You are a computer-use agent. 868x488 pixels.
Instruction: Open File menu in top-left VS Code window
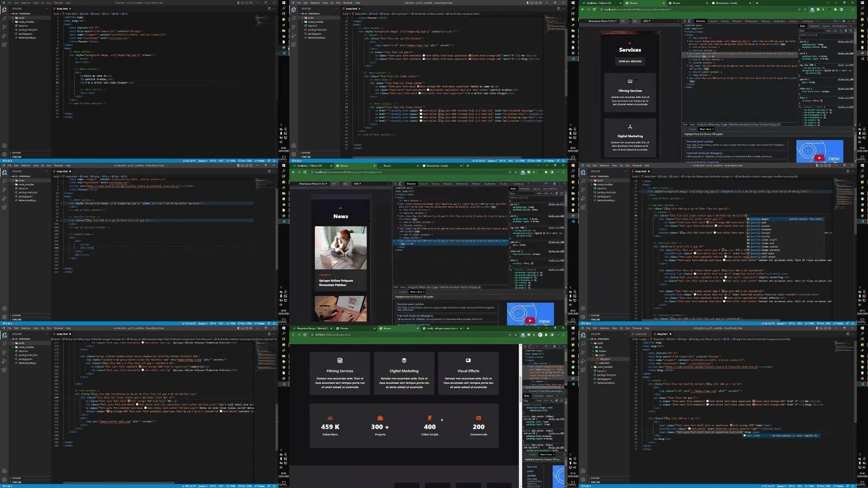click(9, 3)
